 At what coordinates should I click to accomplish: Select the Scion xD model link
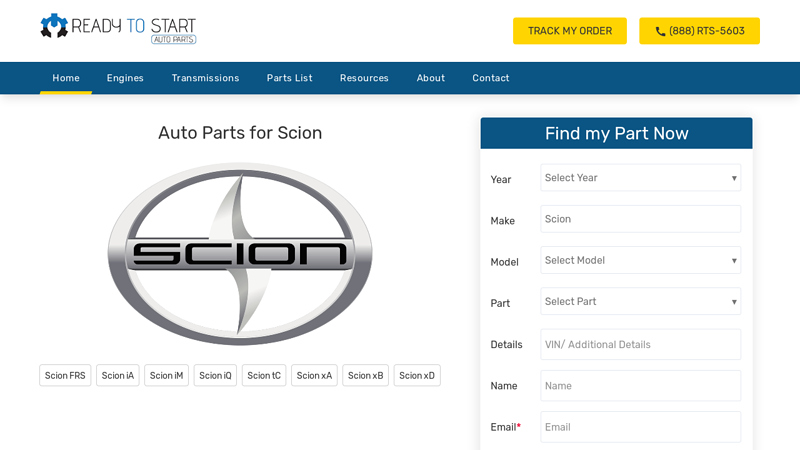click(417, 375)
